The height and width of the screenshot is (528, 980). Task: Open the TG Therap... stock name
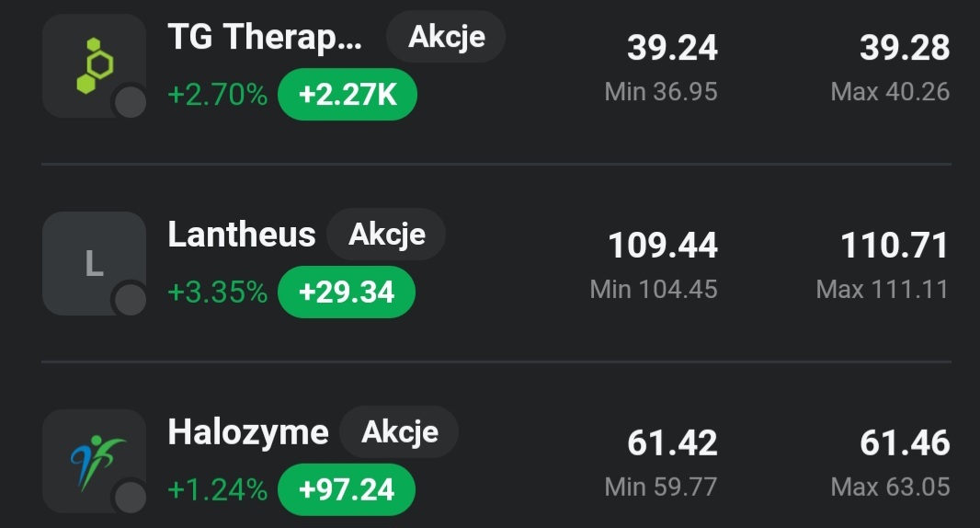[266, 38]
